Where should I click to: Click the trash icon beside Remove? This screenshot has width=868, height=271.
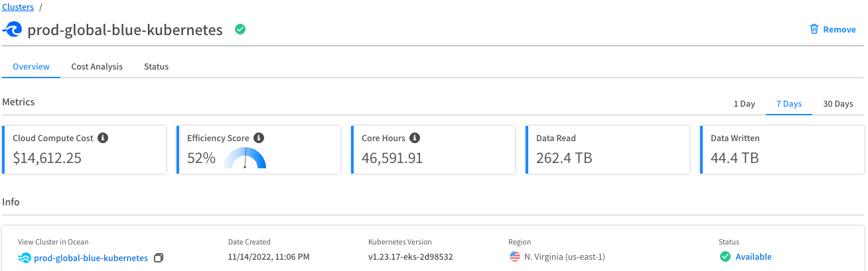point(814,29)
